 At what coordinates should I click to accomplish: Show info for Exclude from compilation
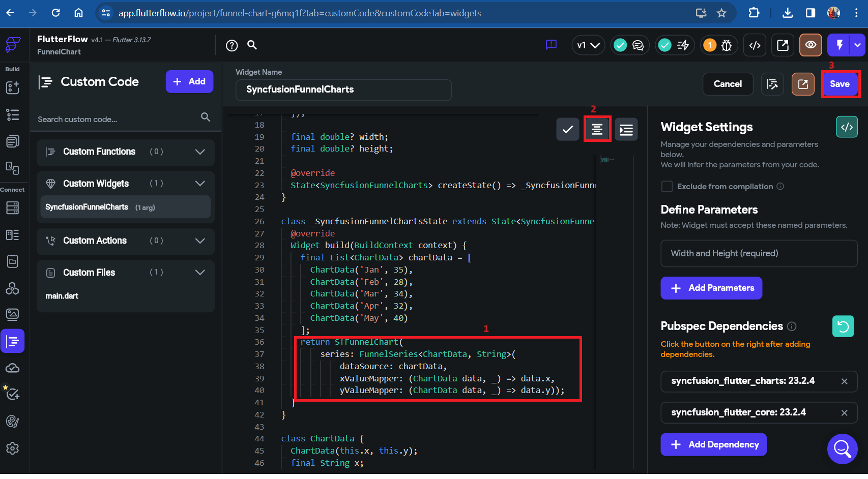(780, 186)
